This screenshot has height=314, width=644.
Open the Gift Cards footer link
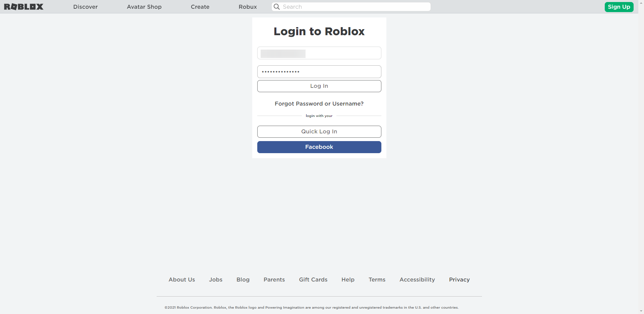click(313, 279)
